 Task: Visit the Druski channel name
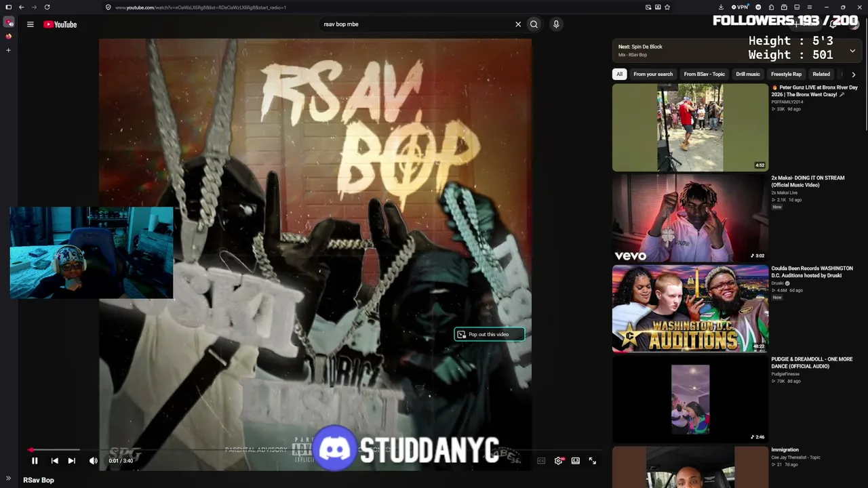(778, 283)
